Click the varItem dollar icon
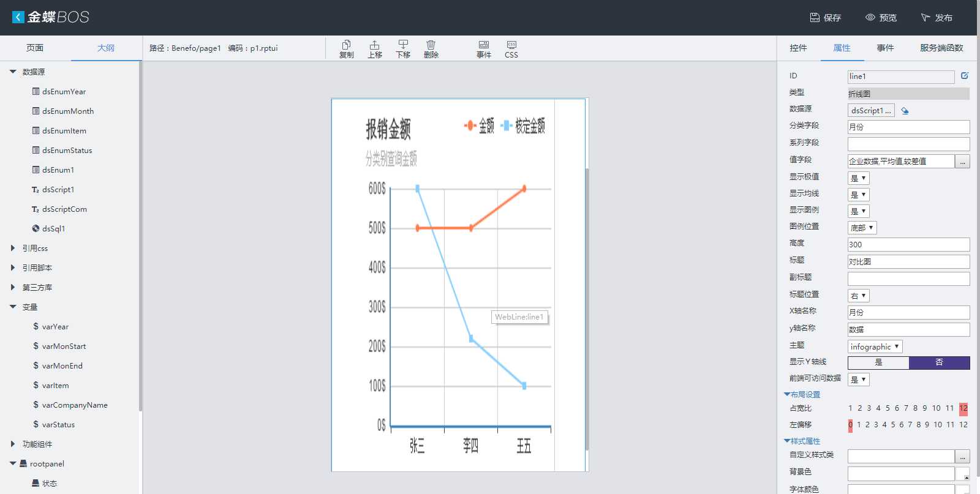This screenshot has height=494, width=980. [x=36, y=385]
